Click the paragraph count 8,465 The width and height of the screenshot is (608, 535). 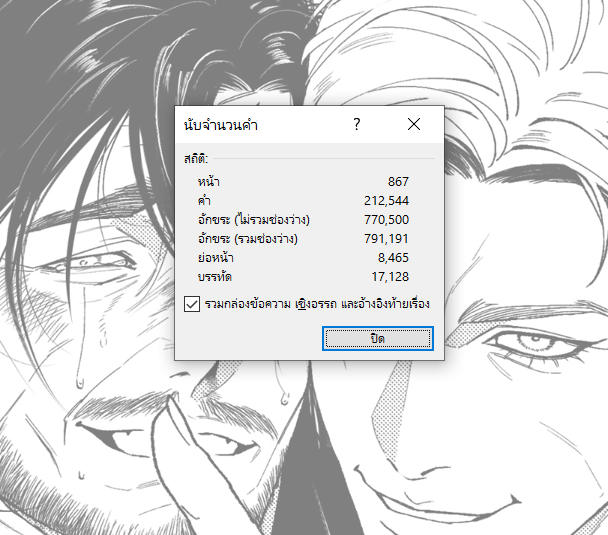(x=393, y=258)
